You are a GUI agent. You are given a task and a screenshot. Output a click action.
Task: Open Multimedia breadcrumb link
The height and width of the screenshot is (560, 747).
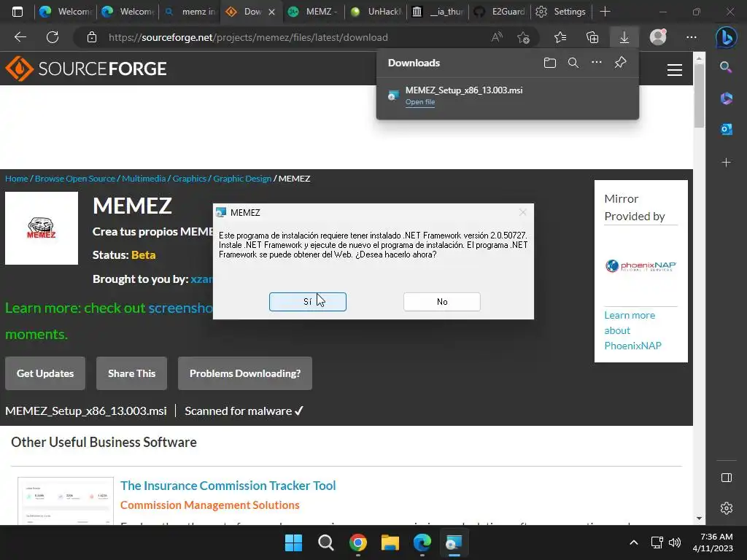point(144,179)
